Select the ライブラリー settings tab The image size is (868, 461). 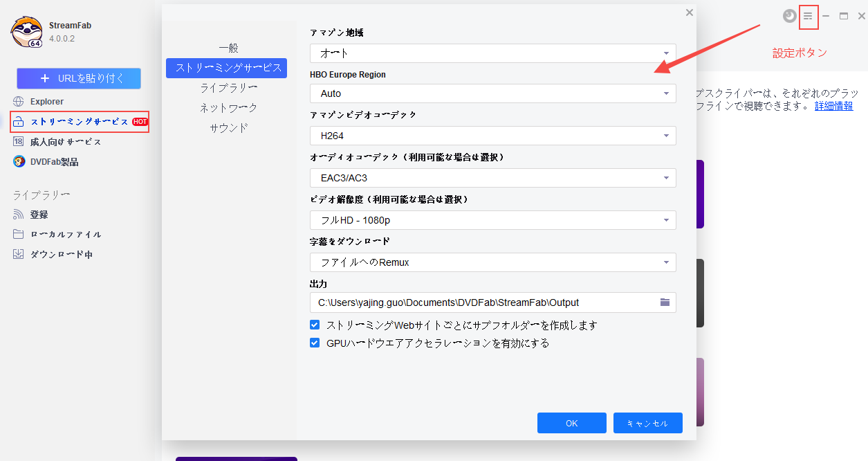[x=228, y=88]
